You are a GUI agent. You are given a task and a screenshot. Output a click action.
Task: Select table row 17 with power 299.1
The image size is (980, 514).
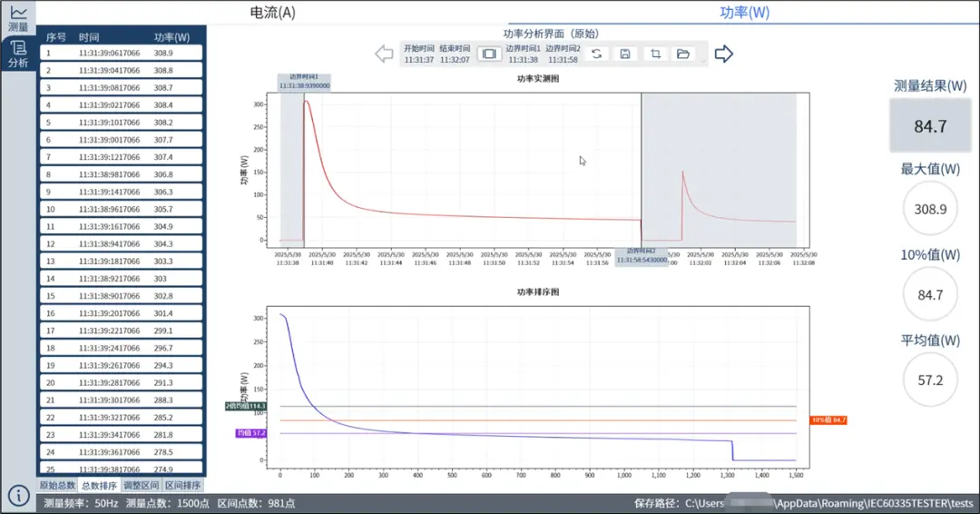coord(122,331)
